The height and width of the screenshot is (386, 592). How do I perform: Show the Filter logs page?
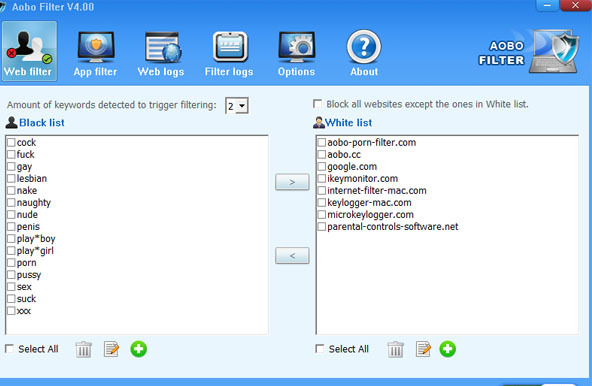229,54
